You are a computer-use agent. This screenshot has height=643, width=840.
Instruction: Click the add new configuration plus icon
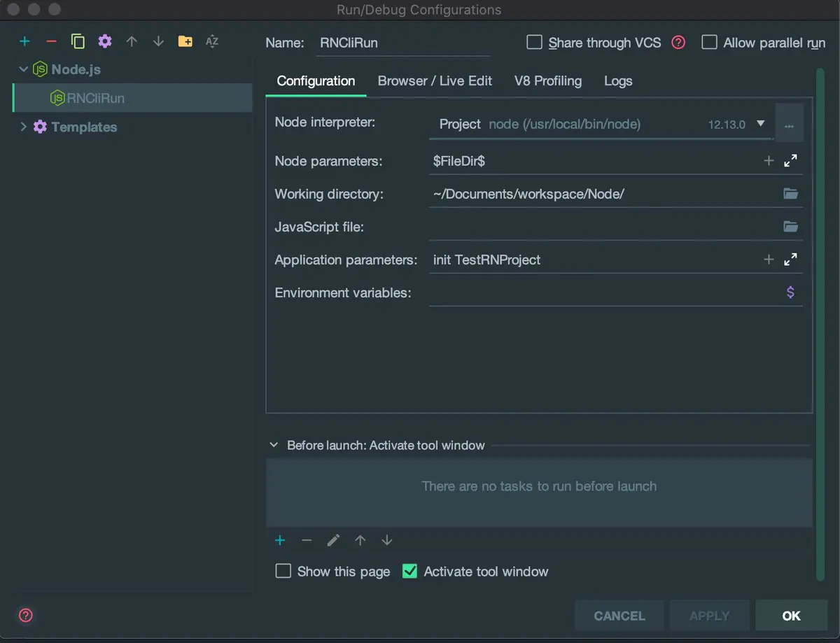[x=25, y=42]
